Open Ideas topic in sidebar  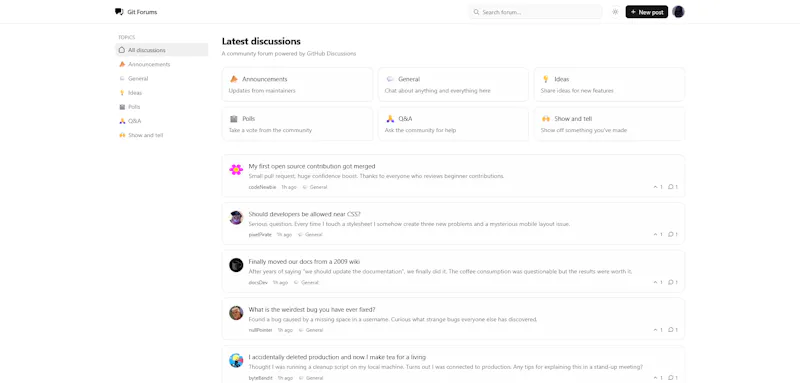click(x=162, y=93)
